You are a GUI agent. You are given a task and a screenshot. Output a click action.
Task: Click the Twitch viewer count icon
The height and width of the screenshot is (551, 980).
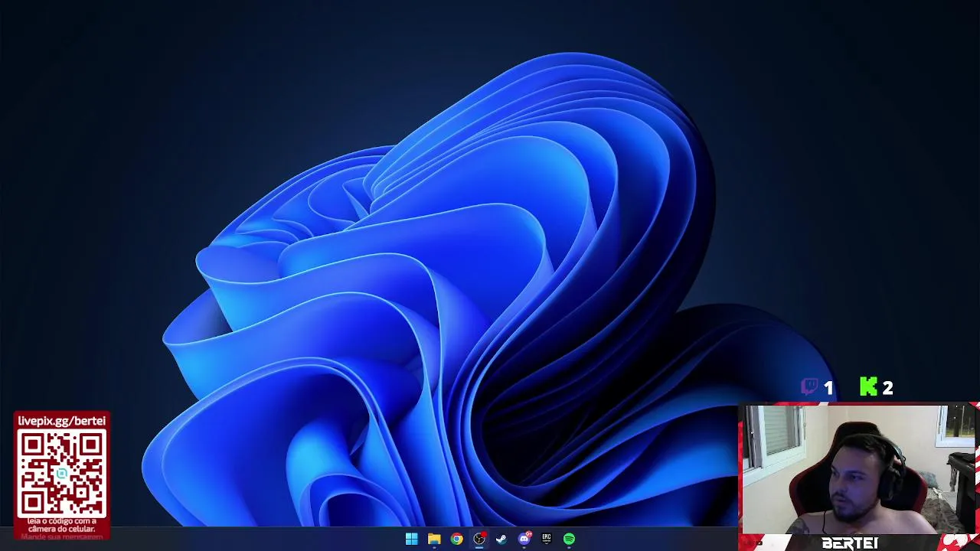(x=809, y=387)
